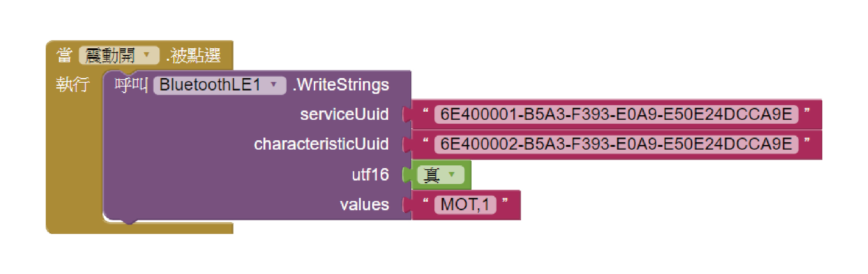Select the 當 event block label
Screen dimensions: 868x274
point(64,55)
